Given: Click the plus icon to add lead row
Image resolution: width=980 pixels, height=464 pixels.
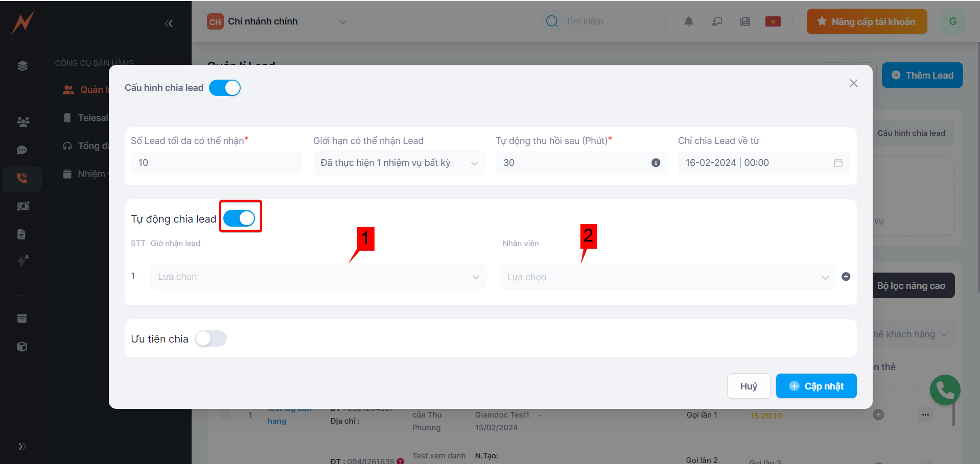Looking at the screenshot, I should (846, 277).
